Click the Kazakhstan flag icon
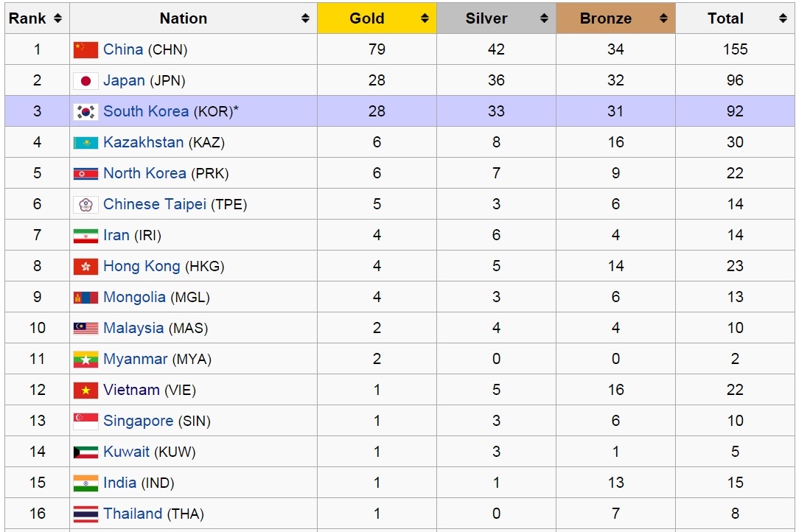This screenshot has width=796, height=532. coord(85,143)
